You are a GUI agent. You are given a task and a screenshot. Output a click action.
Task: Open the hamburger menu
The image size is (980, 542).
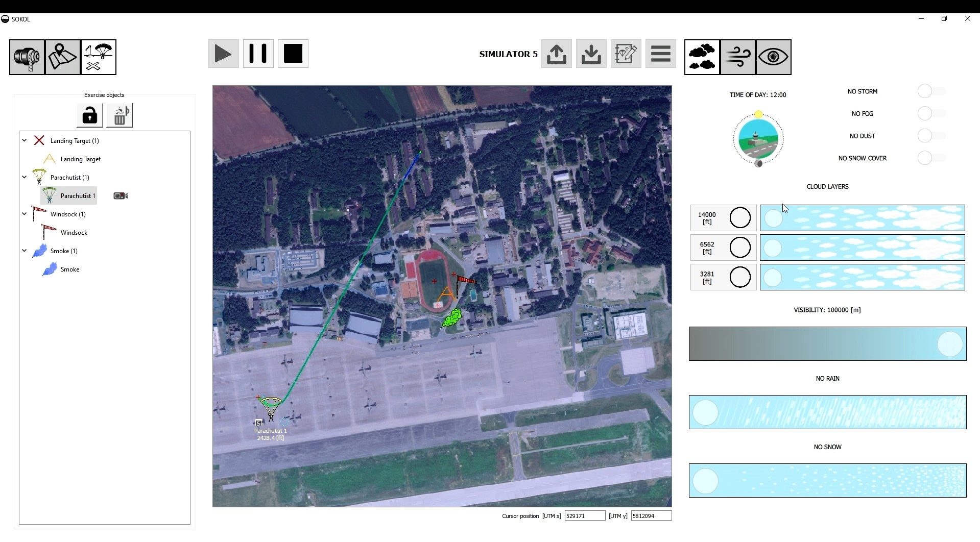coord(660,54)
